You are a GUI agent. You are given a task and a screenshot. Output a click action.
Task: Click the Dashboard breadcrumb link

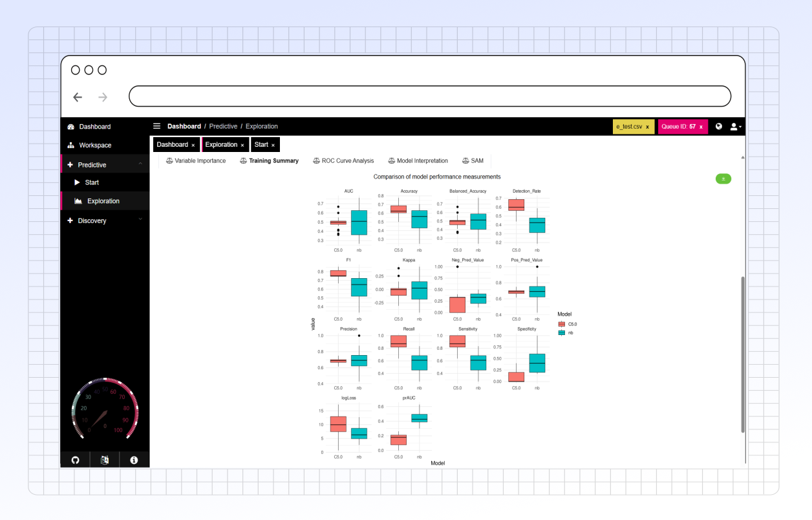click(x=184, y=126)
